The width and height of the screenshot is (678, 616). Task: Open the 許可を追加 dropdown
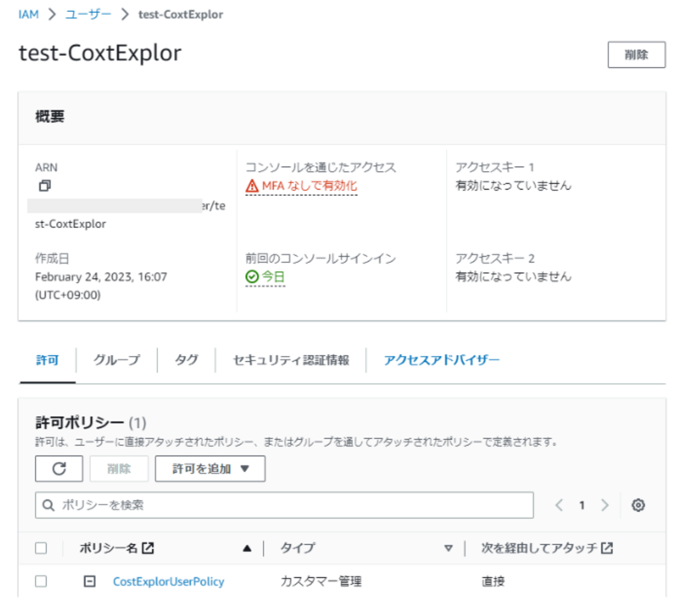click(210, 469)
